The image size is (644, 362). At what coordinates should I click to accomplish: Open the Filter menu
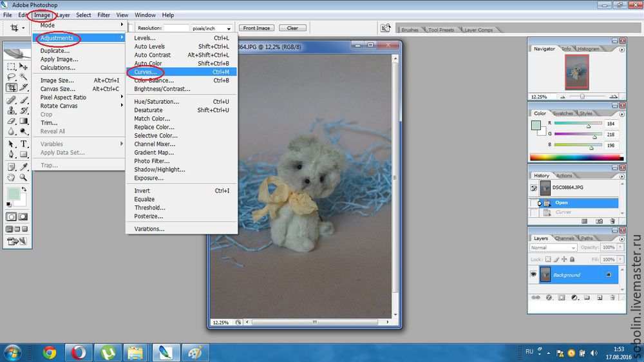tap(104, 15)
